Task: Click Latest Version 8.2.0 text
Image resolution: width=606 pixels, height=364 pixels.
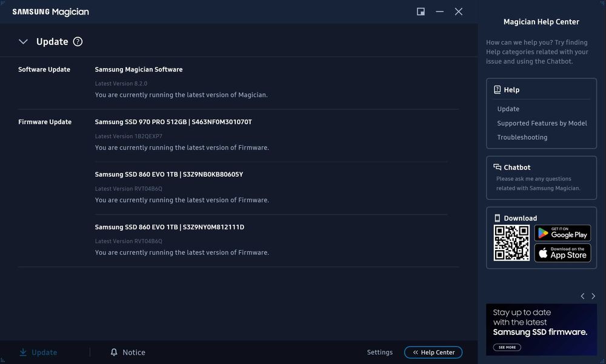Action: click(x=121, y=84)
